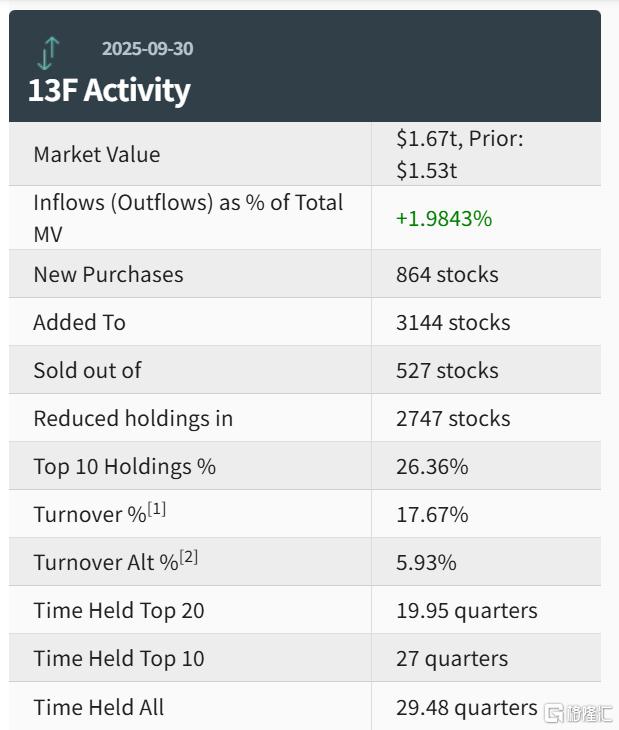Click the Inflows (Outflows) row label

[x=188, y=217]
